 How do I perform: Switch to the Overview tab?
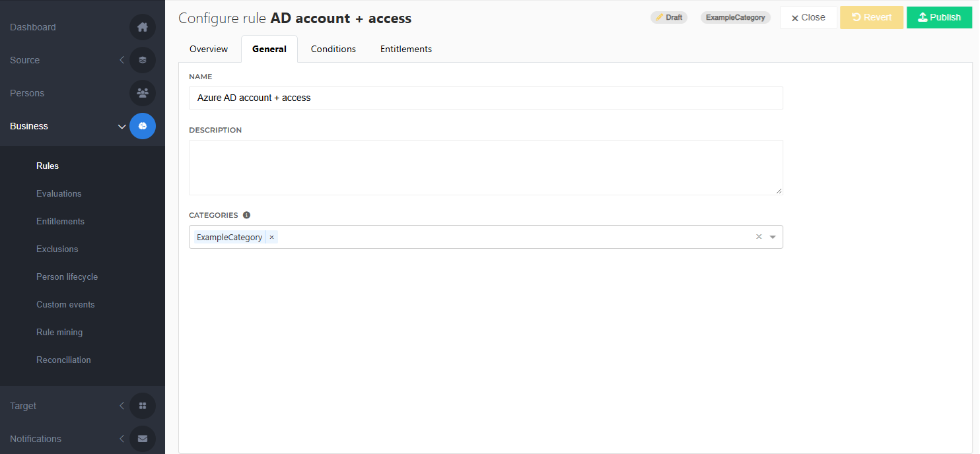tap(209, 49)
